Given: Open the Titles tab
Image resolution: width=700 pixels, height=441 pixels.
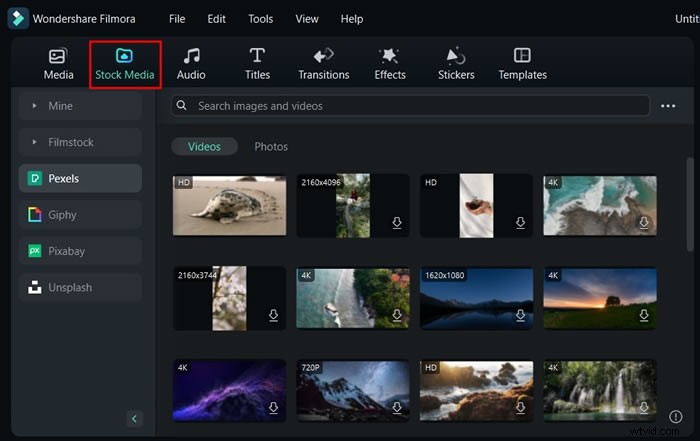Looking at the screenshot, I should [x=257, y=64].
